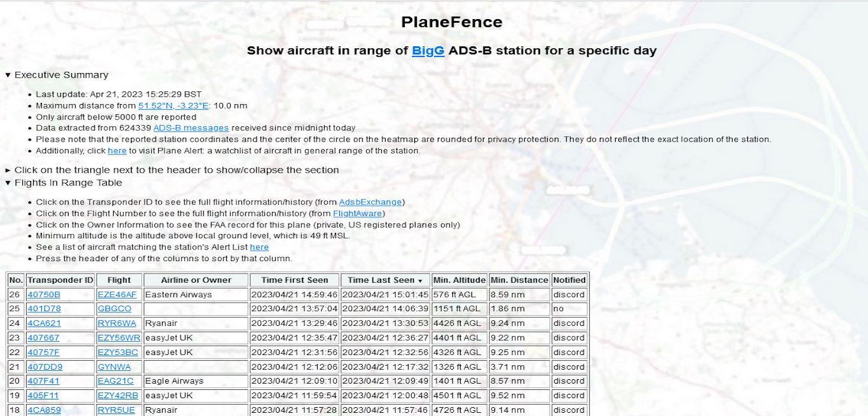
Task: Click 'here' to visit Plane Alert
Action: point(117,151)
